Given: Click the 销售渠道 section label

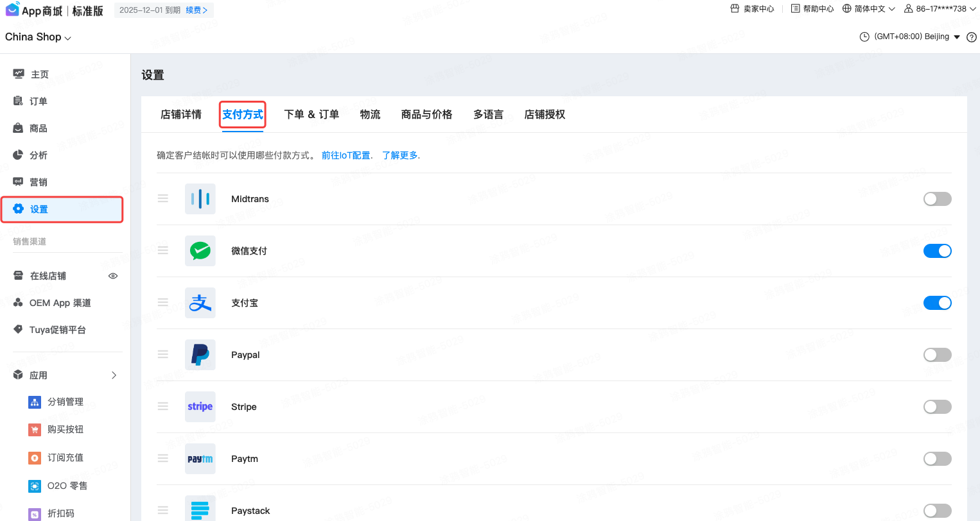Looking at the screenshot, I should 30,241.
